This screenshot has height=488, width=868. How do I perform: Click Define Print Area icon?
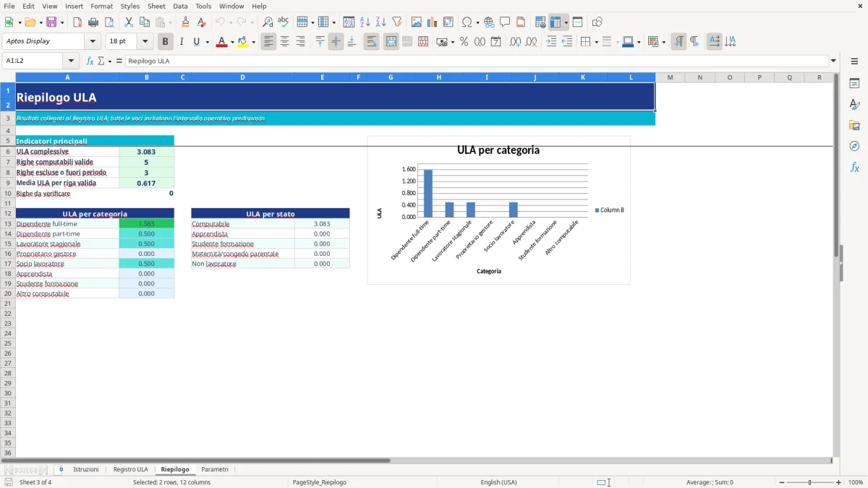(540, 22)
